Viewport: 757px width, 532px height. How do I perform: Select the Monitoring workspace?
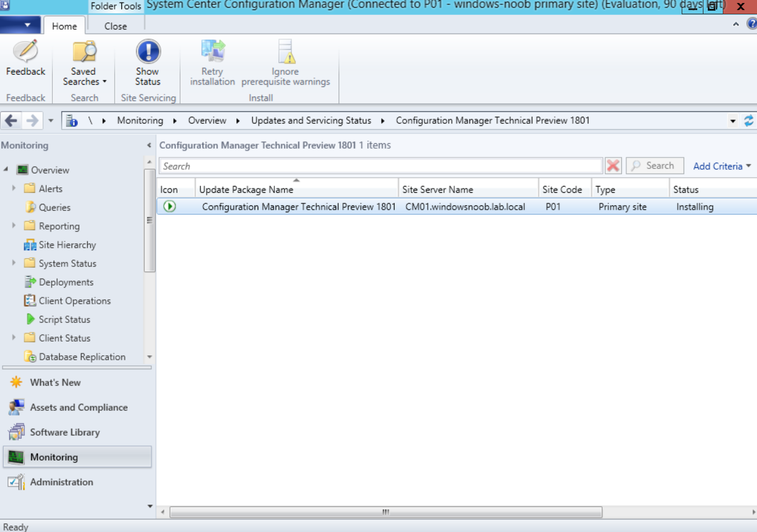click(77, 457)
